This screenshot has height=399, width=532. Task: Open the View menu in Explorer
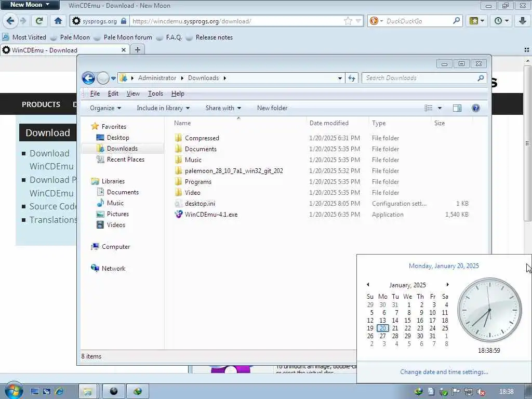coord(133,94)
